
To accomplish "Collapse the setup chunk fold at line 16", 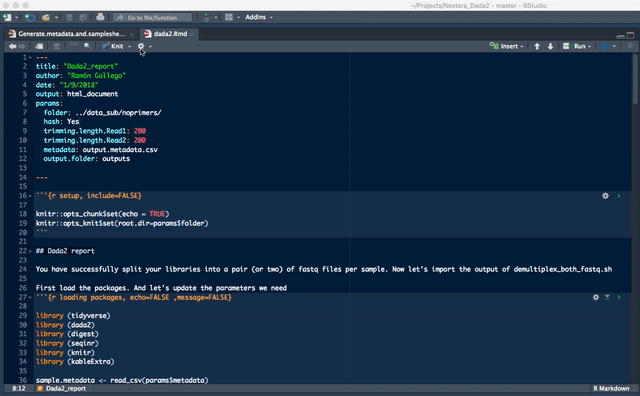I will tap(30, 196).
